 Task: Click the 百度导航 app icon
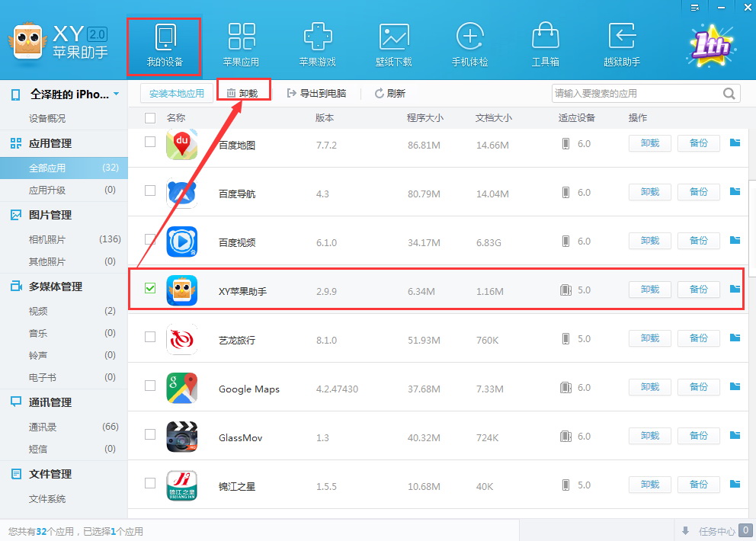(x=182, y=193)
